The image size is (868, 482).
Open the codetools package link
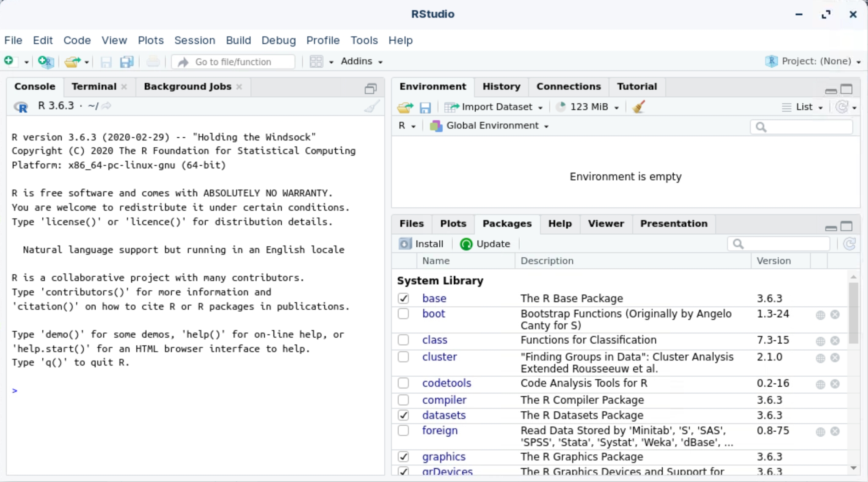coord(446,383)
